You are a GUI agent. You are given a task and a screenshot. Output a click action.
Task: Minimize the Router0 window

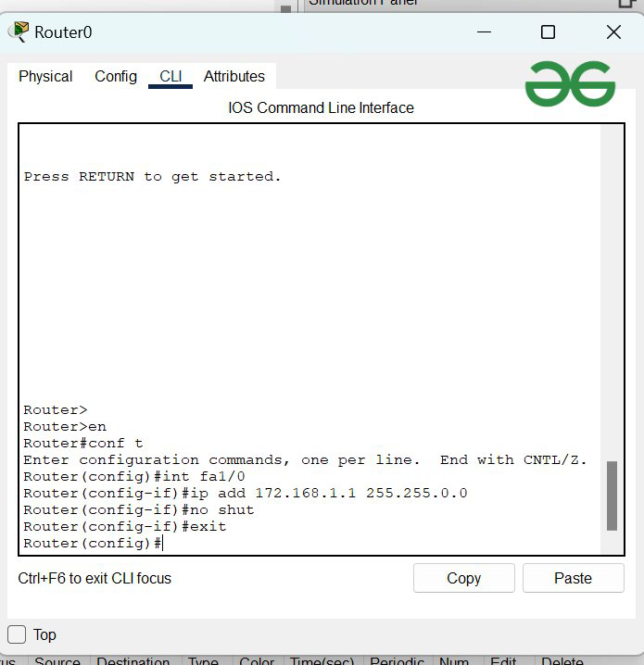coord(485,32)
